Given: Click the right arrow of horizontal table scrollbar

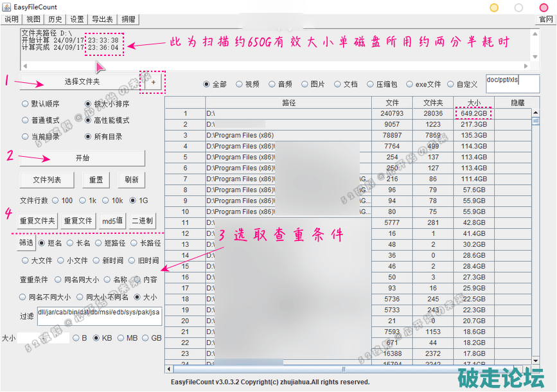Looking at the screenshot, I should pos(527,369).
